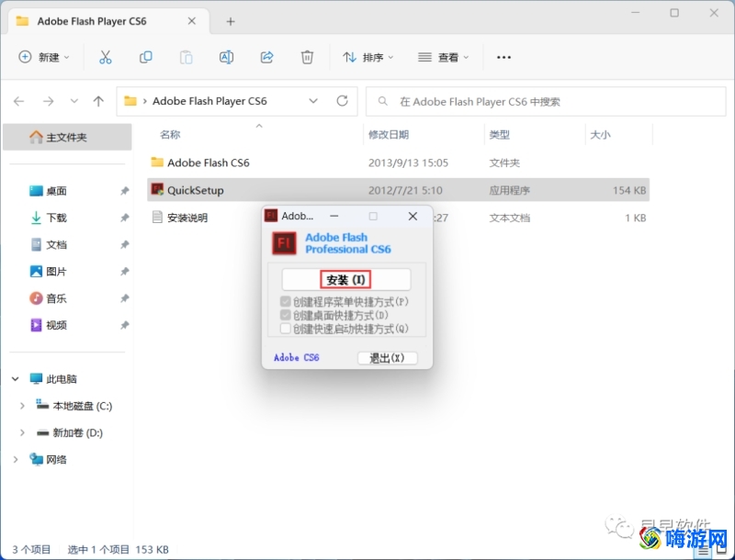Open the three-dot more options menu
The width and height of the screenshot is (735, 560).
pyautogui.click(x=503, y=57)
